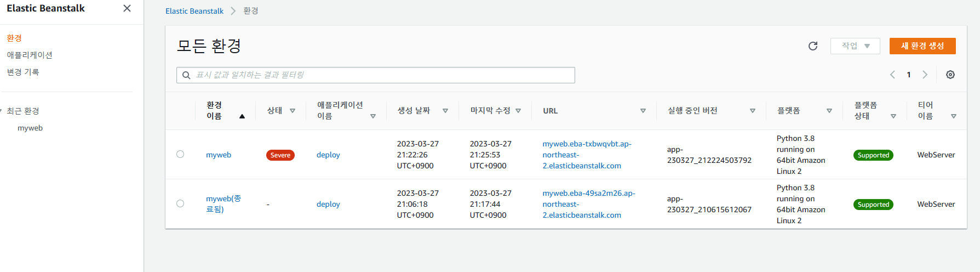Screen dimensions: 980x272
Task: Open the 작업 dropdown
Action: [855, 46]
